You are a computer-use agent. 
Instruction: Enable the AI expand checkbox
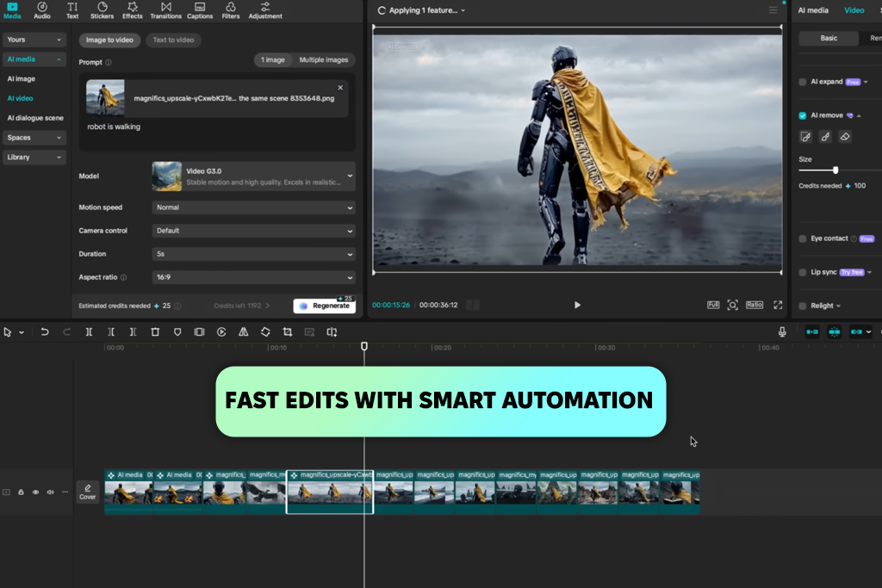coord(803,82)
